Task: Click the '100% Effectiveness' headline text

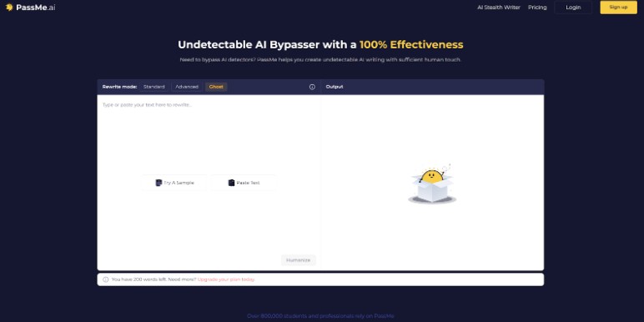Action: pos(411,45)
